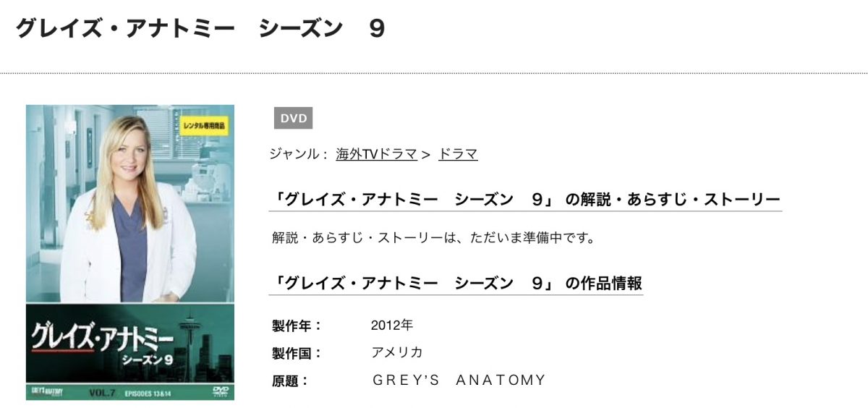The width and height of the screenshot is (868, 408).
Task: Open the Grey's Anatomy DVD cover thumbnail
Action: tap(130, 253)
